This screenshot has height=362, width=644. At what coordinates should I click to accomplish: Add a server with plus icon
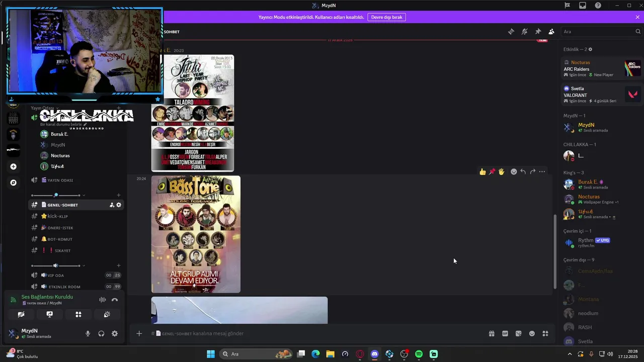point(14,166)
